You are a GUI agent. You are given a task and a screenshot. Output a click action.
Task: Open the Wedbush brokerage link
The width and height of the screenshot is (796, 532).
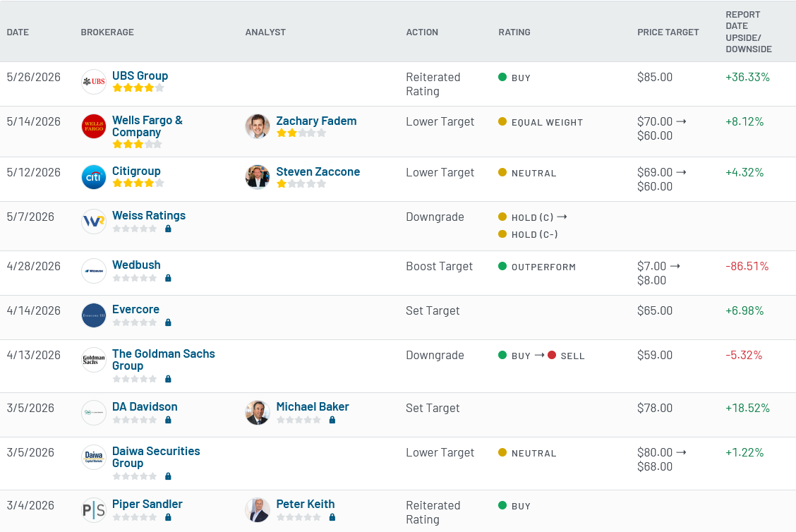[x=136, y=265]
